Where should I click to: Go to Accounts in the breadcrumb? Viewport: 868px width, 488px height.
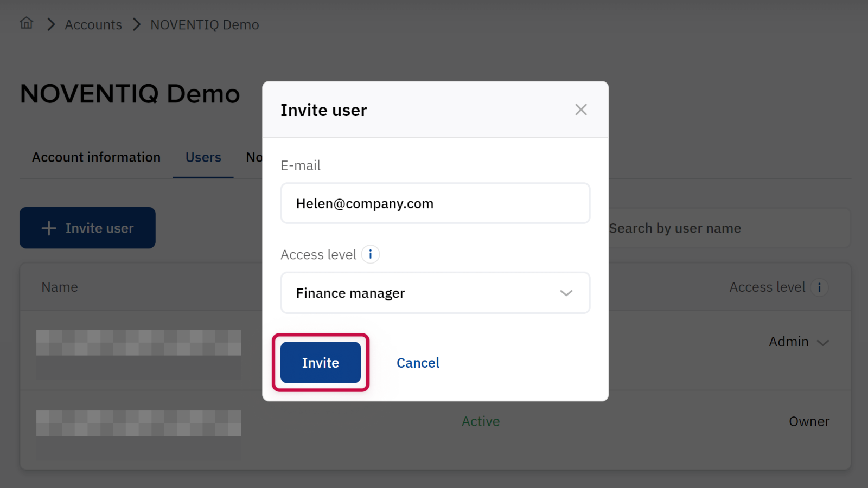93,25
